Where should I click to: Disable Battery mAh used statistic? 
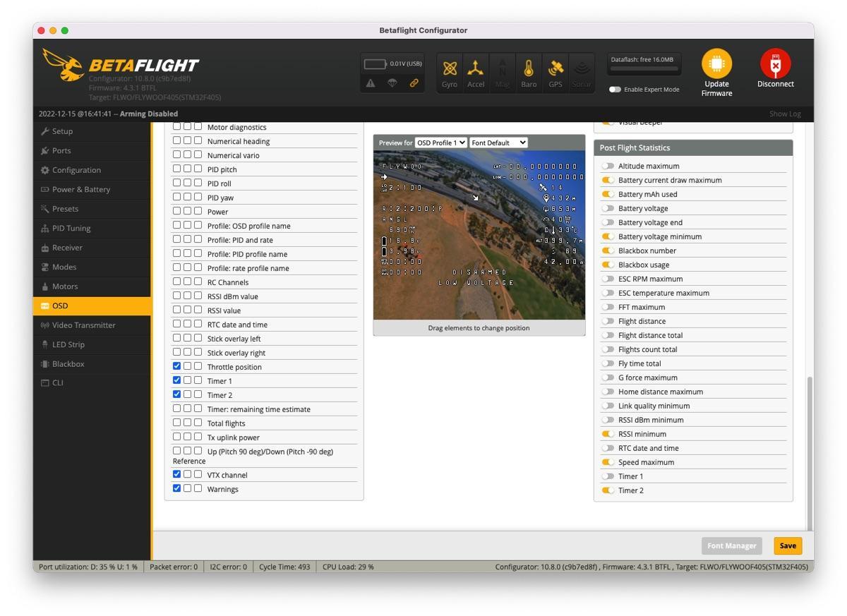click(608, 194)
